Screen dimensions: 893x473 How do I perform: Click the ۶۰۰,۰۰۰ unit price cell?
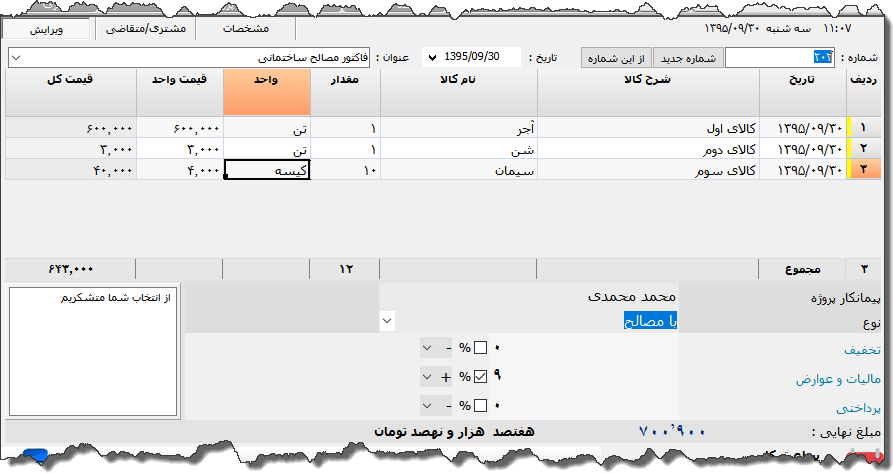(x=179, y=128)
